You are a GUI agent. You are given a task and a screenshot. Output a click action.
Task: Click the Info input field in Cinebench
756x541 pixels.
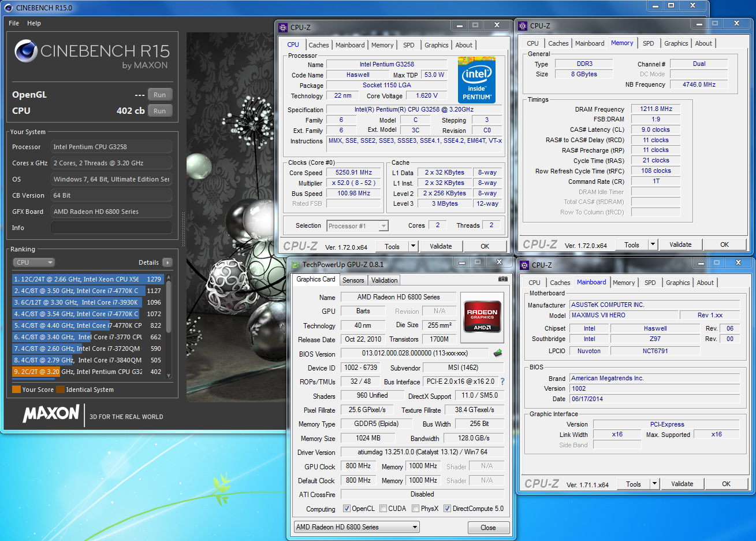click(111, 228)
